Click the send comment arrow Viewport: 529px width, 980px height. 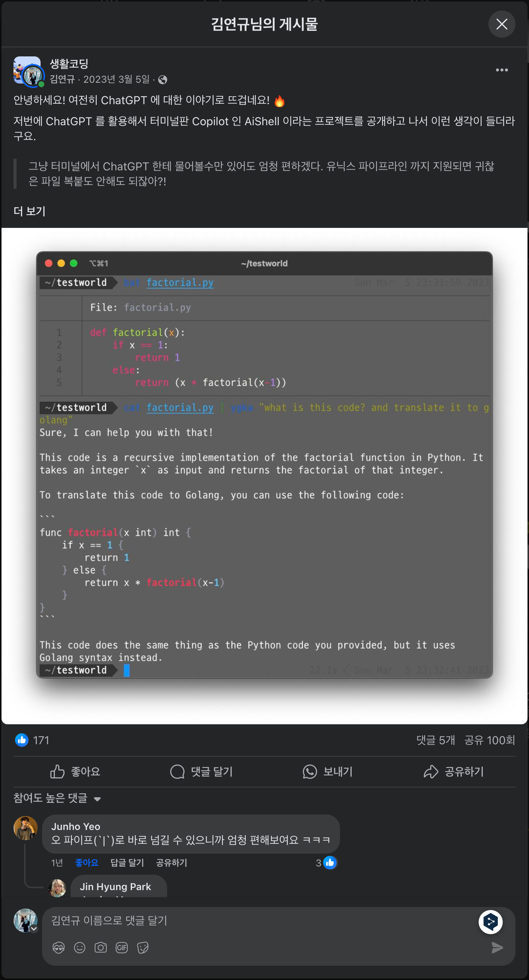pyautogui.click(x=497, y=948)
